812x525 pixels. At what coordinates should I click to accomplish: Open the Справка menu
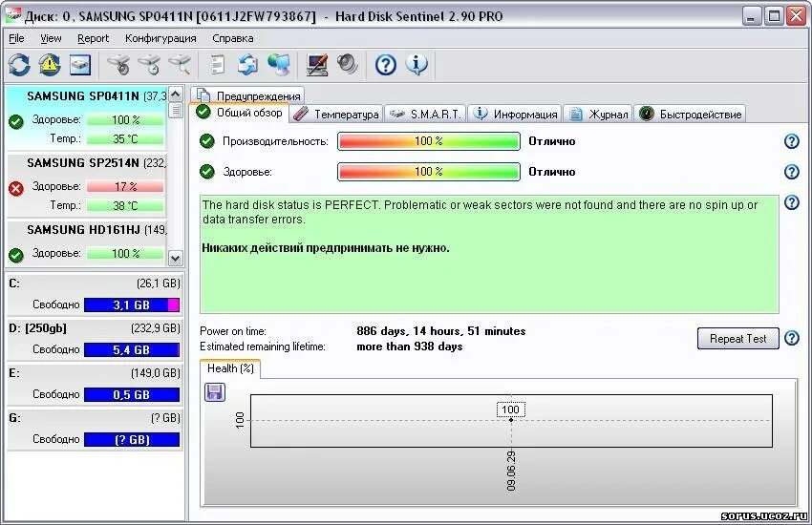(x=232, y=38)
